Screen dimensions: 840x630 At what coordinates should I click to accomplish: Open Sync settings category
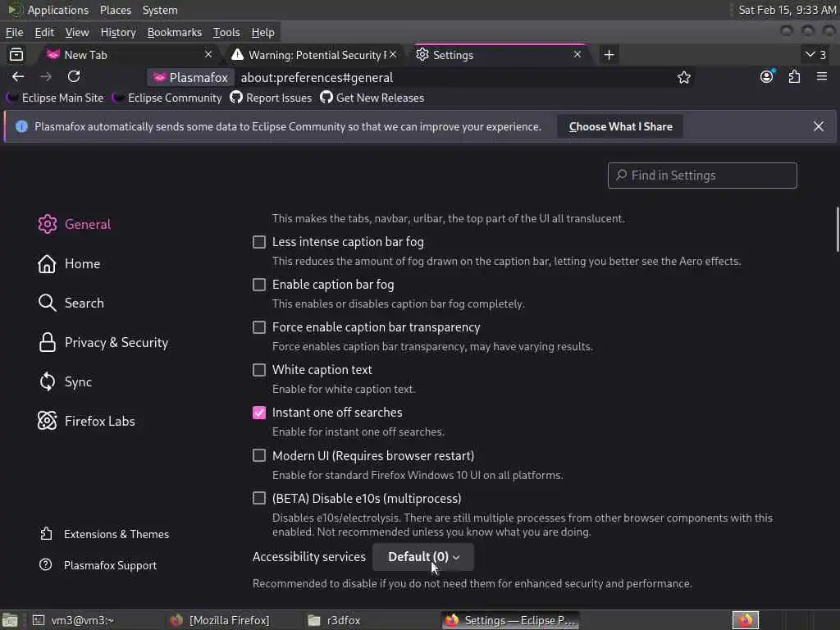[65, 382]
